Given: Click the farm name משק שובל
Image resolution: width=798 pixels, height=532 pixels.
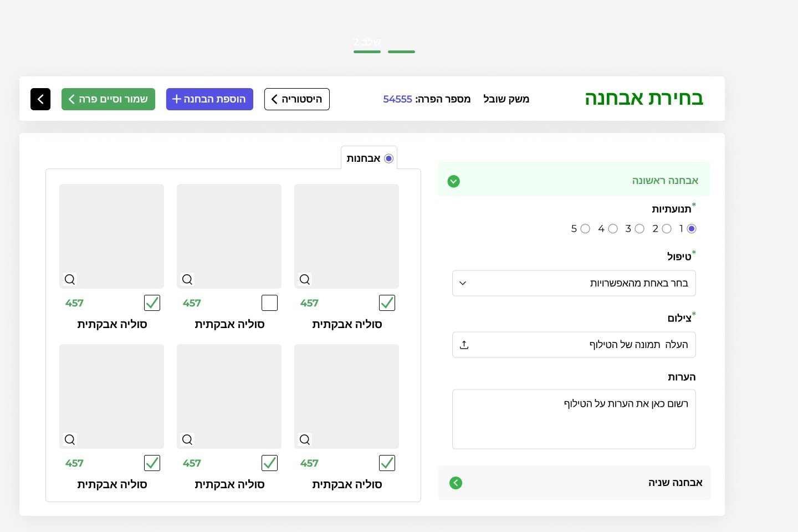Looking at the screenshot, I should tap(506, 99).
